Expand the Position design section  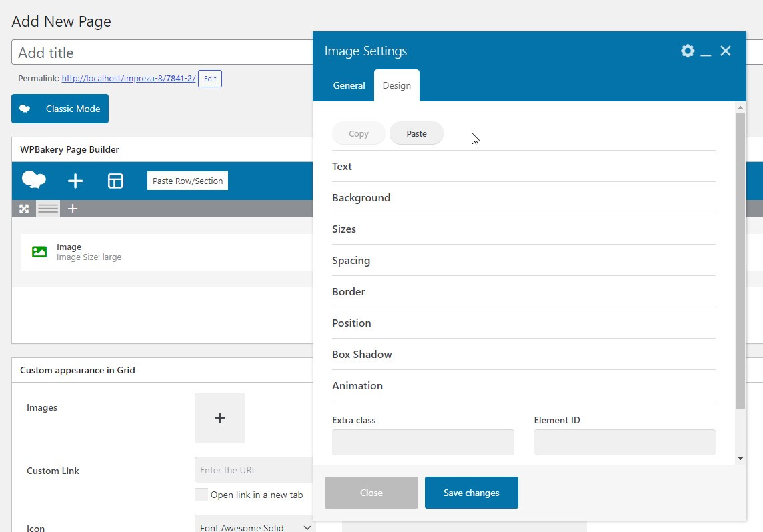point(524,323)
